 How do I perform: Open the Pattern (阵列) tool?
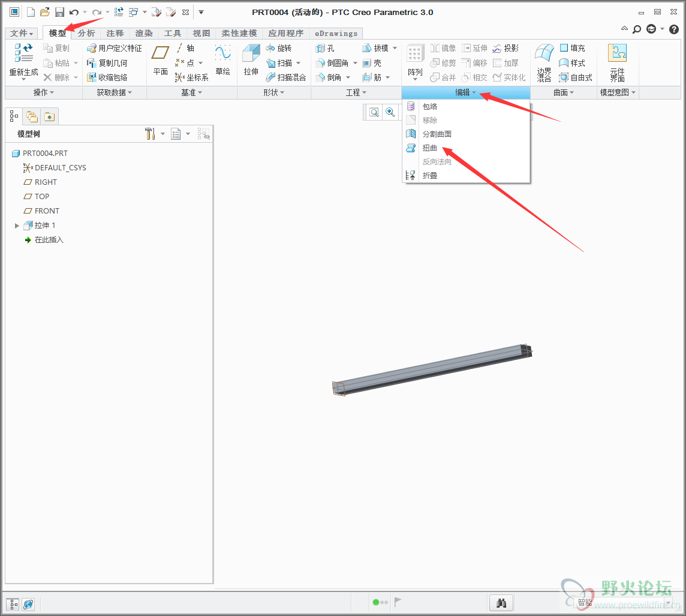click(x=415, y=61)
